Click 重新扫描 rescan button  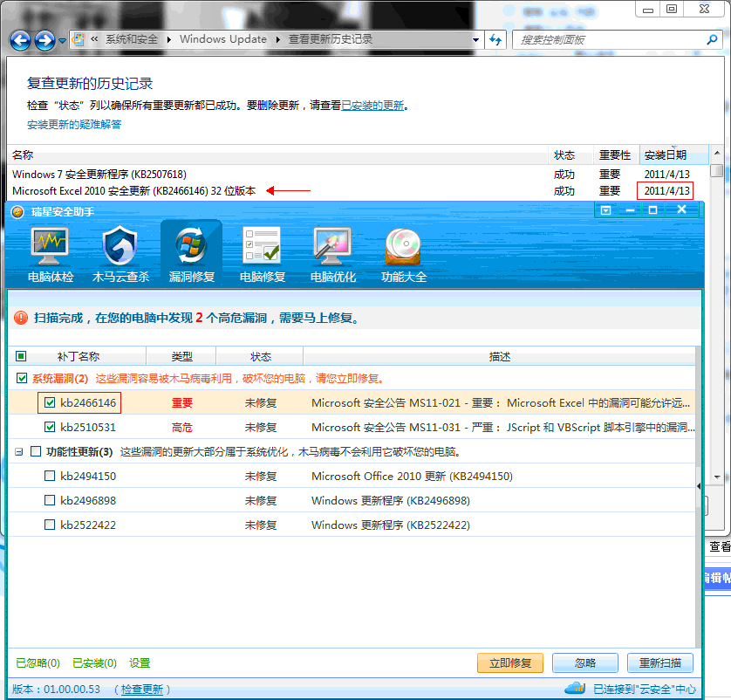pos(660,662)
